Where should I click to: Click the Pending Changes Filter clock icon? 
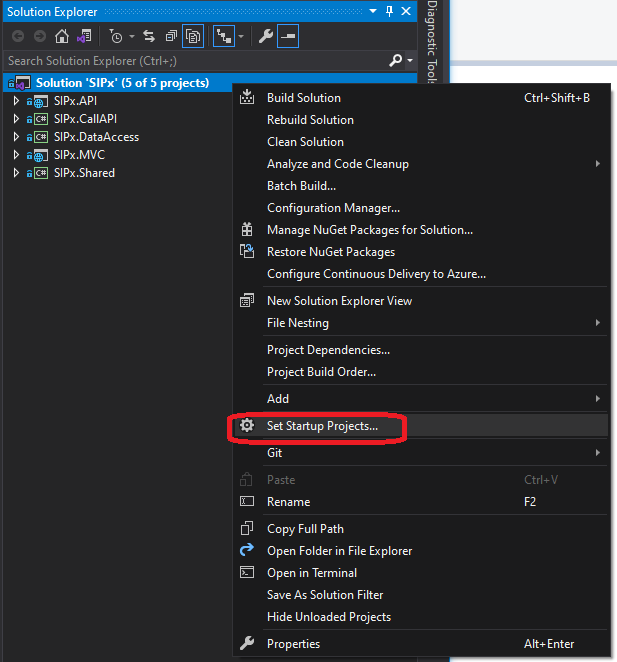pos(116,37)
